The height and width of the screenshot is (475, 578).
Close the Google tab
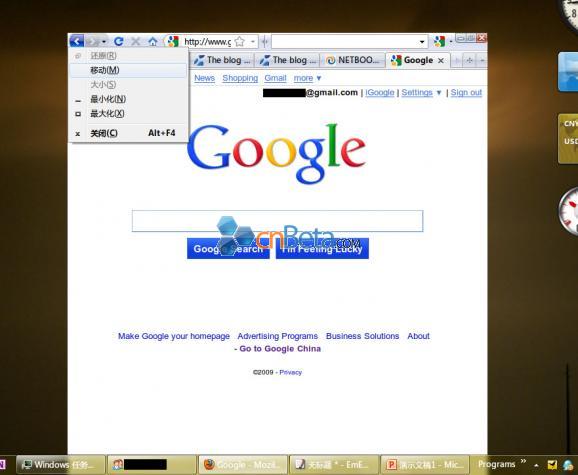pyautogui.click(x=441, y=61)
